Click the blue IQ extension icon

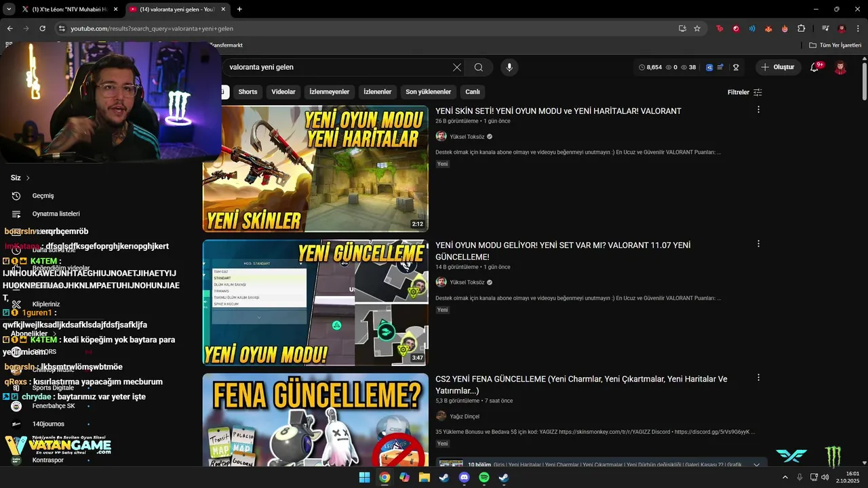pyautogui.click(x=709, y=67)
